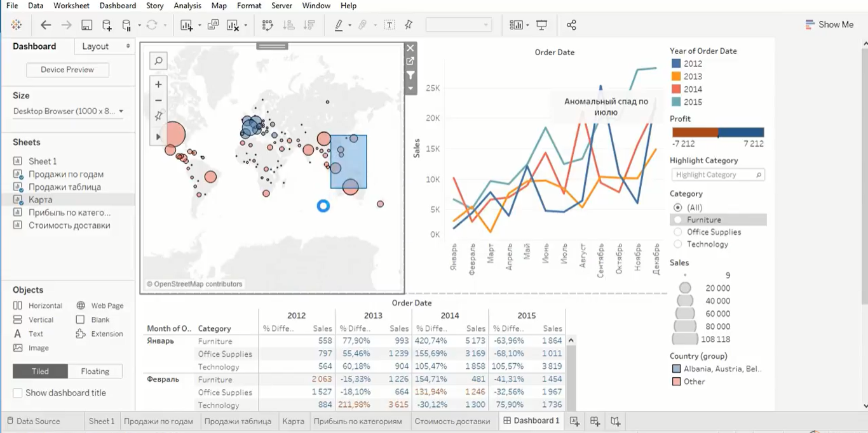Screen dimensions: 868x433
Task: Select Продажи таблица in Sheets list
Action: (x=65, y=187)
